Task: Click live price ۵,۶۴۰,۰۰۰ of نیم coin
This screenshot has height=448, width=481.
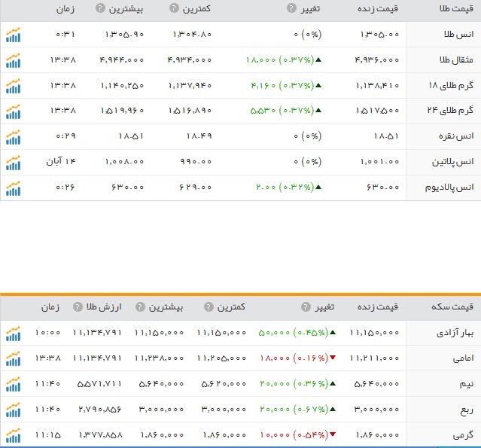Action: pyautogui.click(x=376, y=384)
